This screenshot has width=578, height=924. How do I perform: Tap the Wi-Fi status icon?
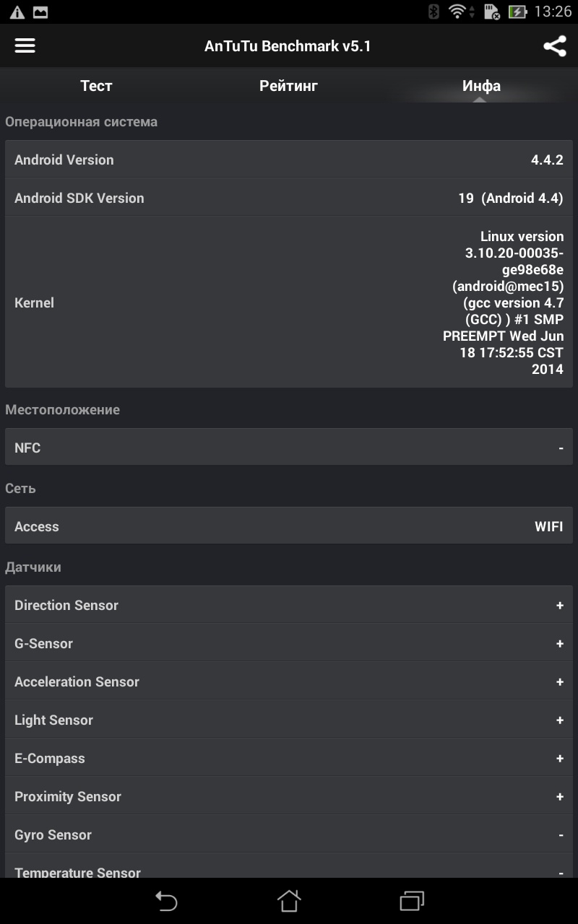click(457, 12)
